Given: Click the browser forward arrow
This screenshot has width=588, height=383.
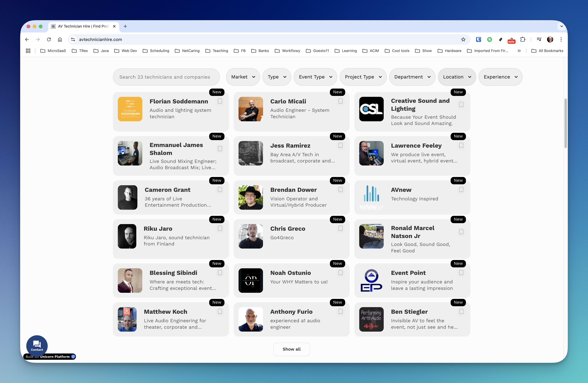Looking at the screenshot, I should (x=38, y=40).
